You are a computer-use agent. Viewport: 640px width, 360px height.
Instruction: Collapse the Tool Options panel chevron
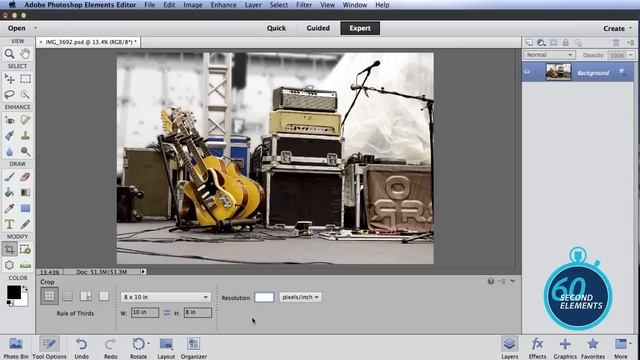point(513,281)
